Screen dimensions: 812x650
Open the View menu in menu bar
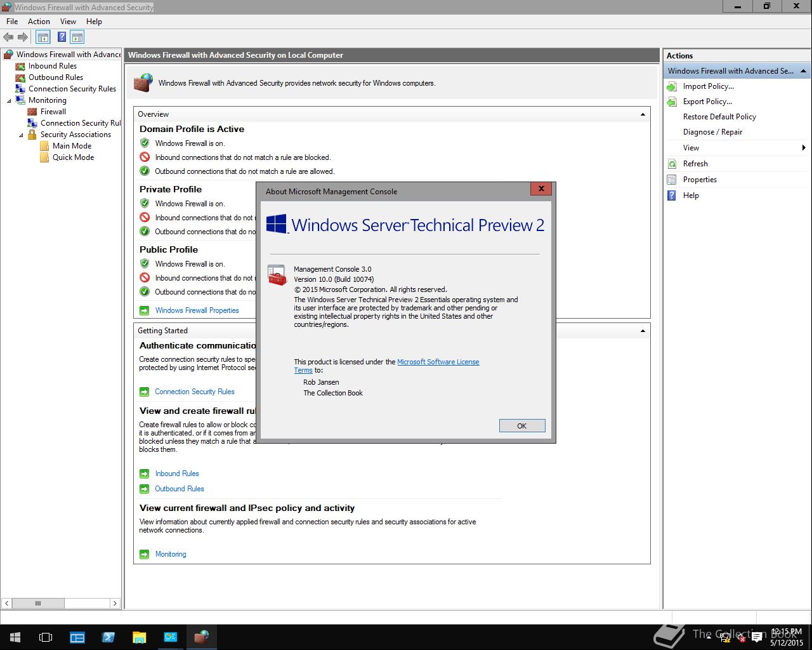click(68, 22)
